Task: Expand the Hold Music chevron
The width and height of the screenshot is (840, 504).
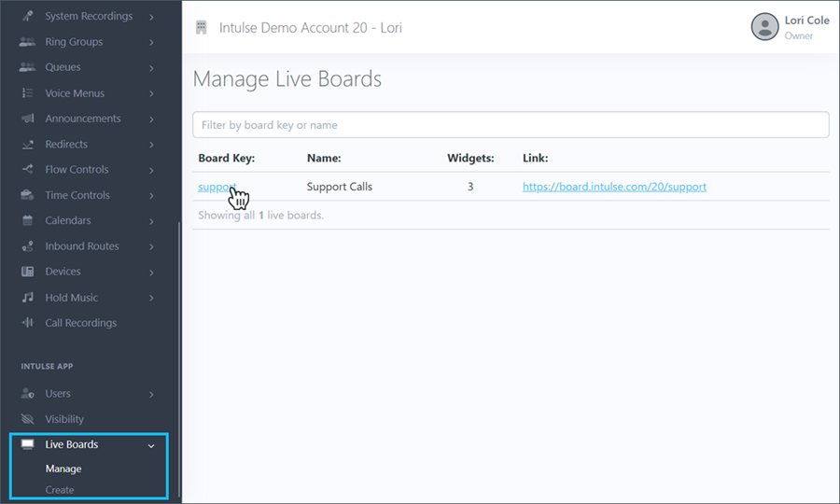Action: click(x=151, y=298)
